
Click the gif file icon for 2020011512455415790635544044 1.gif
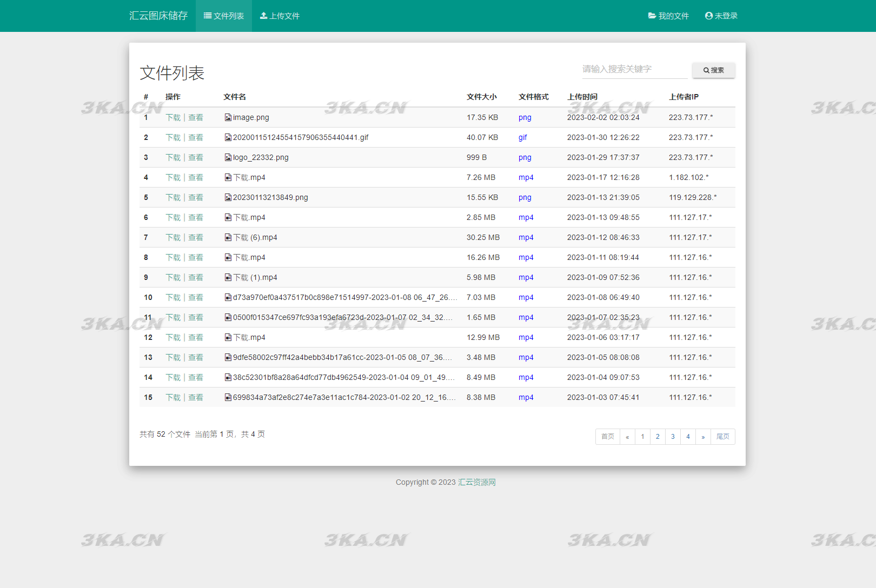(228, 137)
